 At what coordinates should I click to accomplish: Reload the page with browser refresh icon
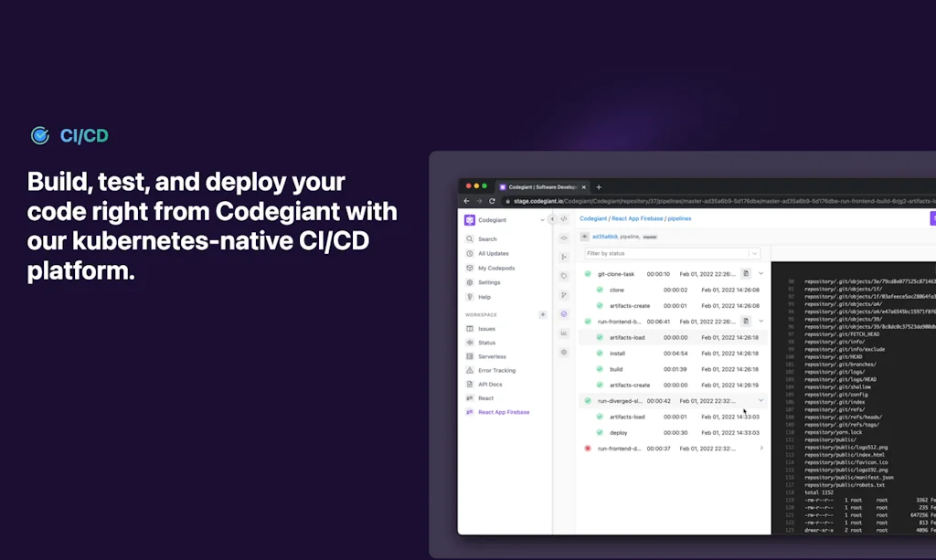(493, 202)
